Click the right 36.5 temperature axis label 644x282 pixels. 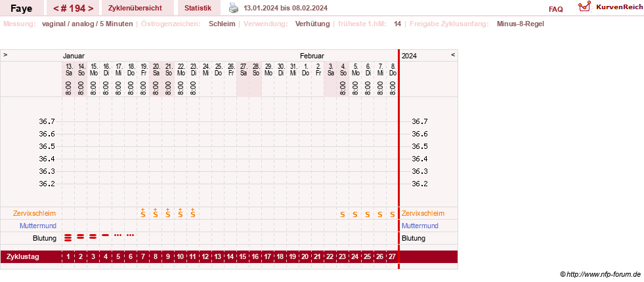pyautogui.click(x=419, y=146)
